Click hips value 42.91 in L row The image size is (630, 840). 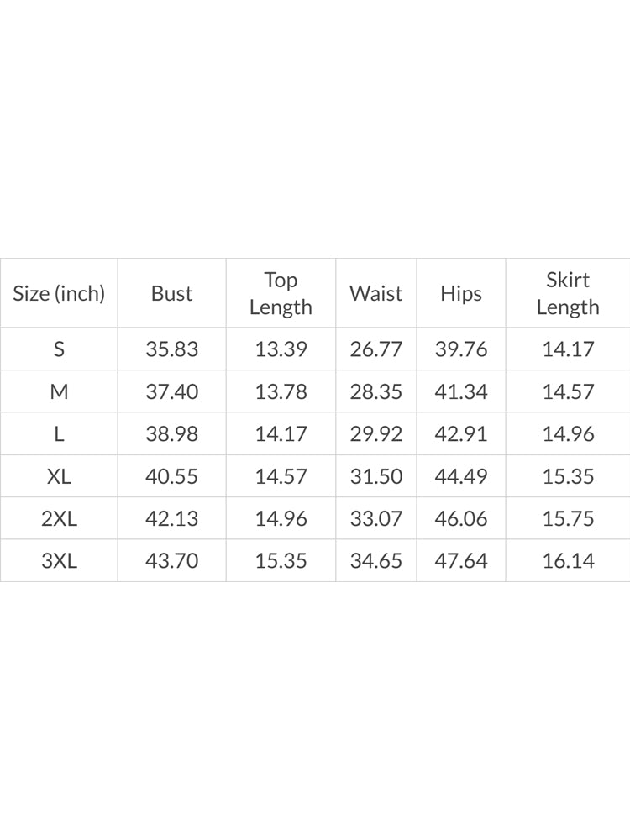pyautogui.click(x=461, y=434)
